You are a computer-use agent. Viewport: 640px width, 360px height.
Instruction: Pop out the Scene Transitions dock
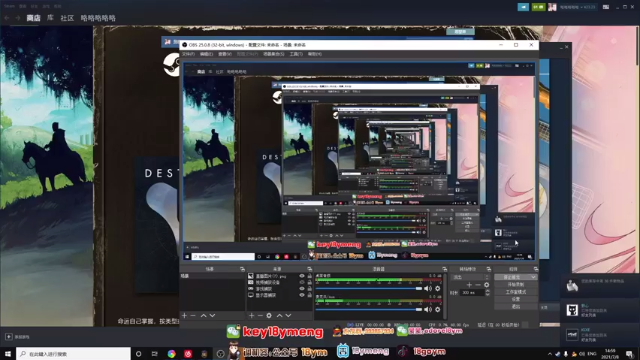[489, 269]
